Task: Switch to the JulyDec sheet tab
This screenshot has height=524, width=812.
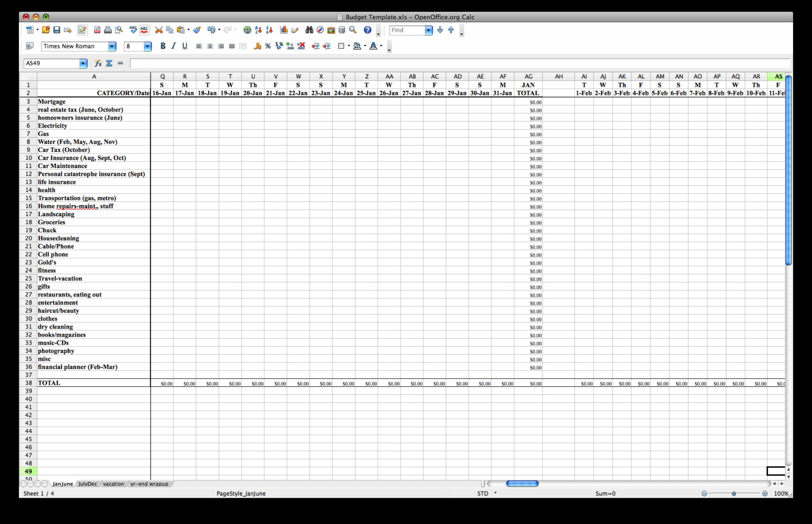Action: (86, 483)
